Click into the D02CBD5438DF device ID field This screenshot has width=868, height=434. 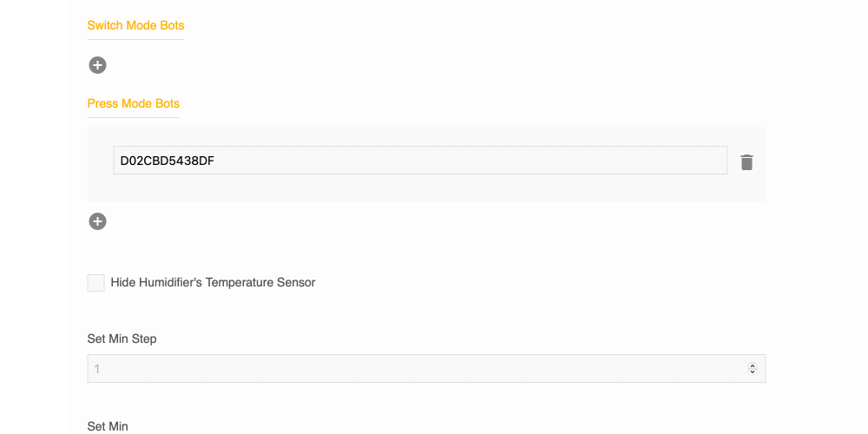tap(420, 161)
